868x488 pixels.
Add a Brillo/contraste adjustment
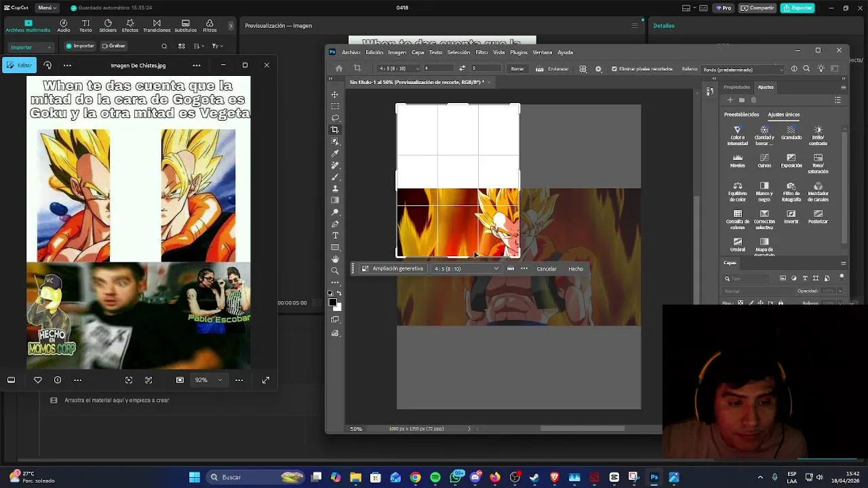click(818, 136)
